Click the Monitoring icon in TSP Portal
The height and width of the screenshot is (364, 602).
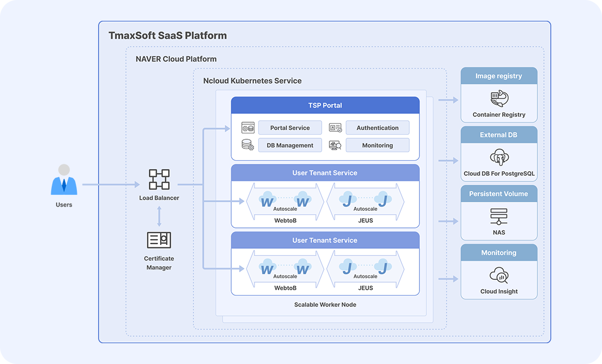335,145
